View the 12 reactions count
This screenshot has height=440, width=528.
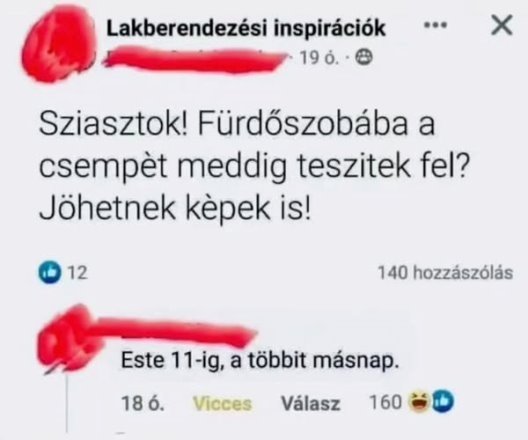coord(78,272)
